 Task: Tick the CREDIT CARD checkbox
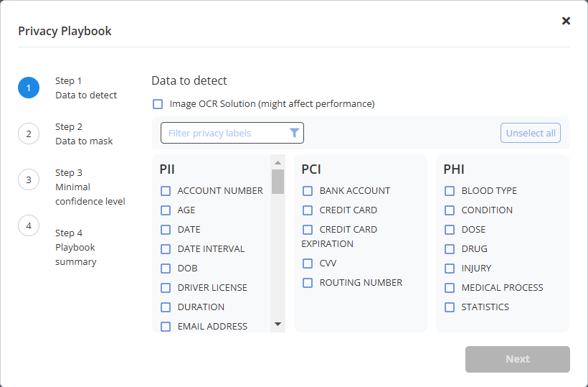308,210
